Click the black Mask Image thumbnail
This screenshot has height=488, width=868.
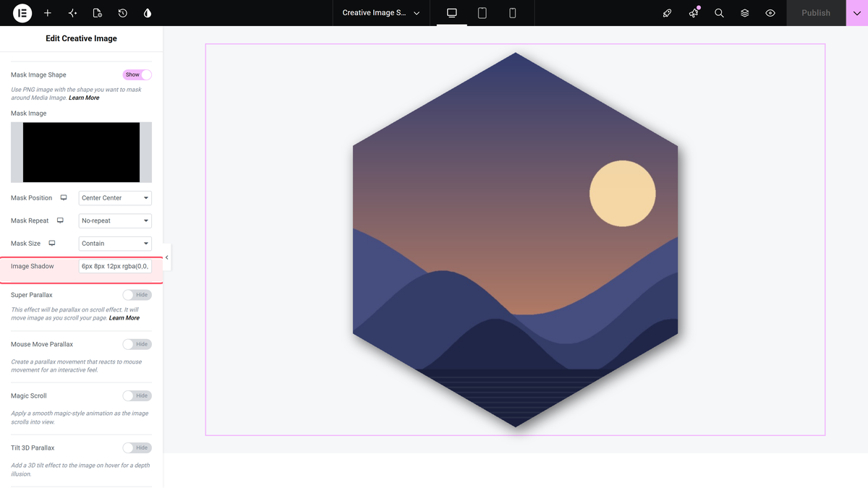point(81,152)
